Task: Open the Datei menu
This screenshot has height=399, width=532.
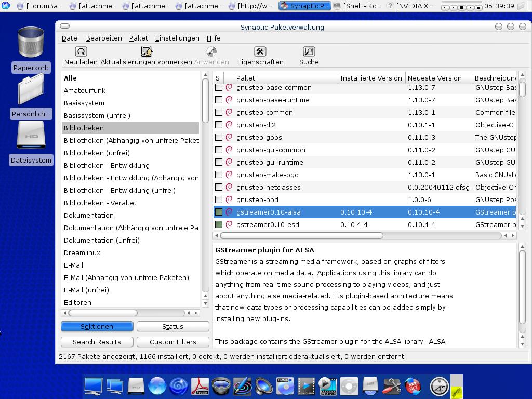Action: (x=70, y=38)
